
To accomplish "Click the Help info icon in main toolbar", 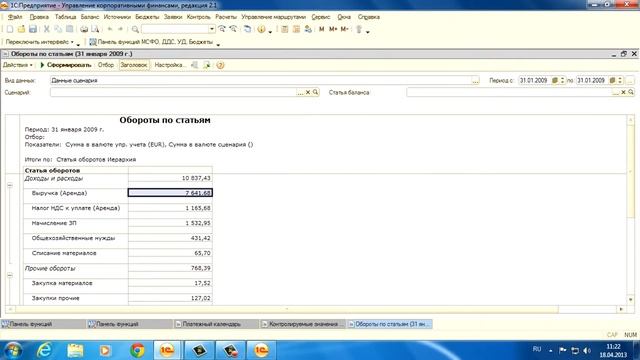I will (x=261, y=29).
